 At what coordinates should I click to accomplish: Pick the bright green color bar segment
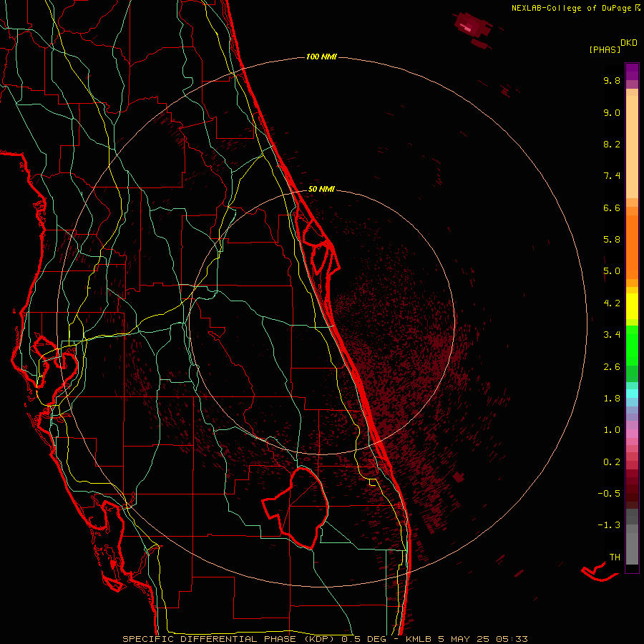click(632, 345)
